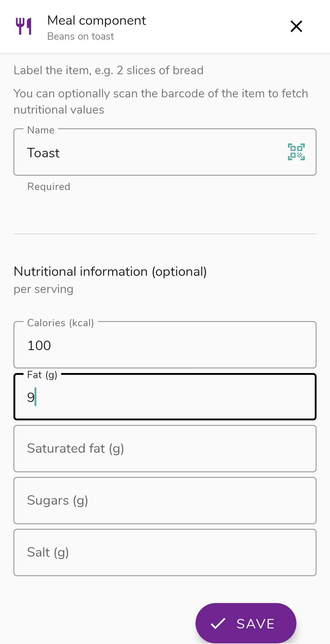Tap the Nutritional information (optional) heading
Viewport: 330px width, 644px height.
110,272
